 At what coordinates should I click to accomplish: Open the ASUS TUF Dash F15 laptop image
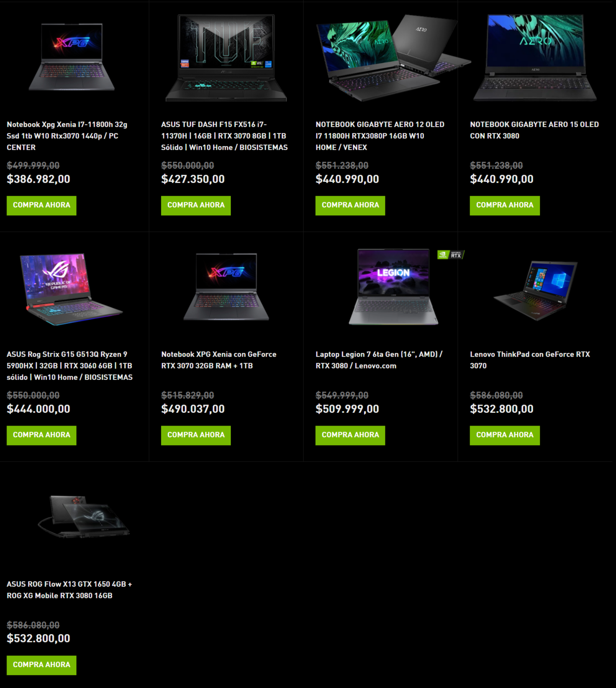pyautogui.click(x=226, y=58)
